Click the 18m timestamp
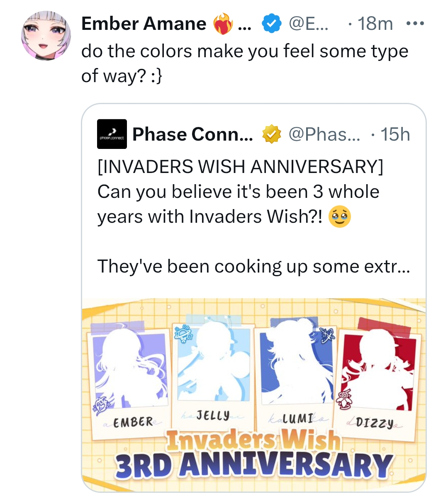448x504 pixels. click(x=375, y=24)
